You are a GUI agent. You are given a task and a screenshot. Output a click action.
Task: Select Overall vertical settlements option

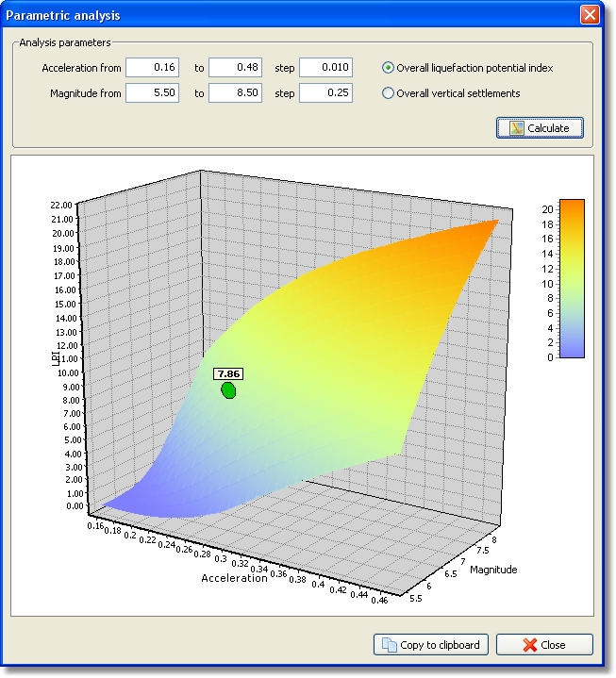click(388, 93)
